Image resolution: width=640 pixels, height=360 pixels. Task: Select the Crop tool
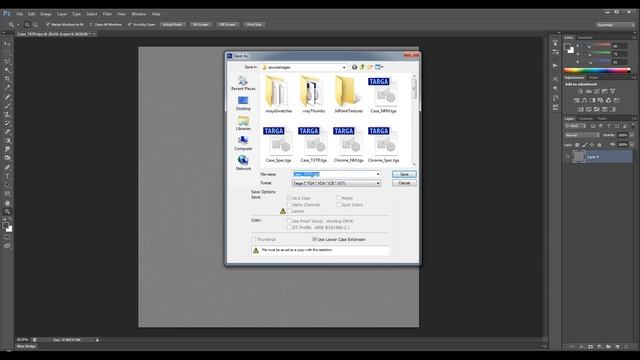coord(7,79)
